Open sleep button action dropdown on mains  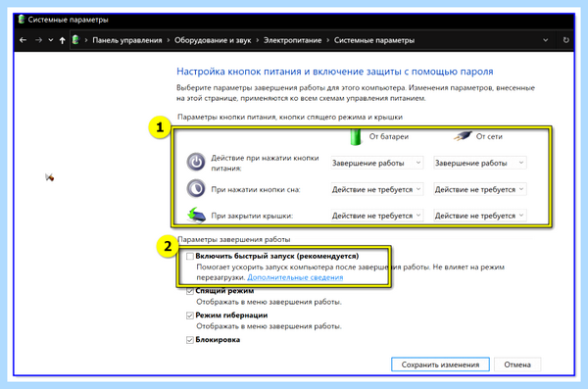[479, 189]
